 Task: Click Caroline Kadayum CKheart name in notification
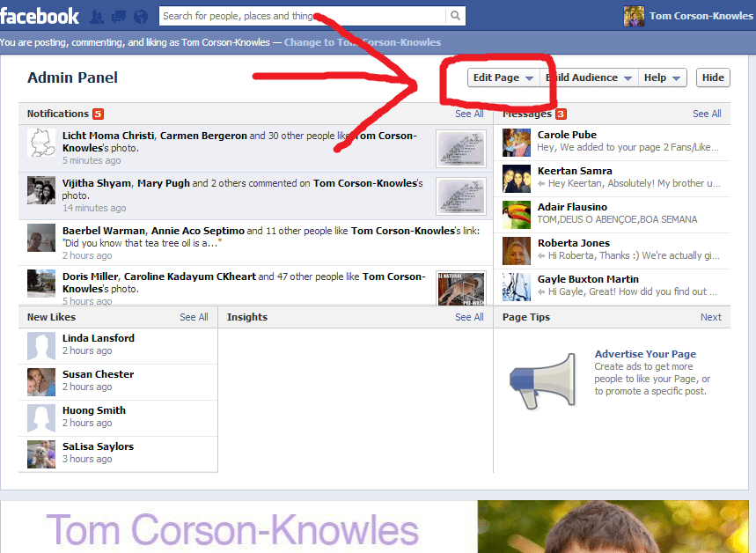tap(190, 276)
